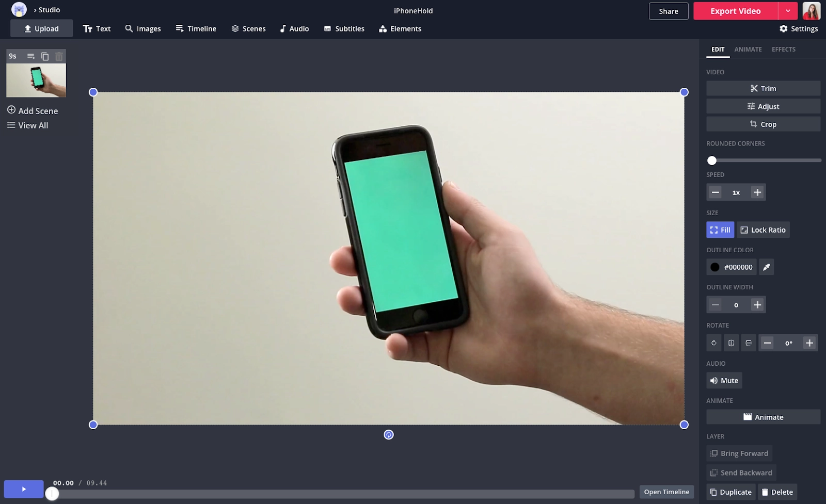Click Add Scene
826x504 pixels.
coord(32,110)
